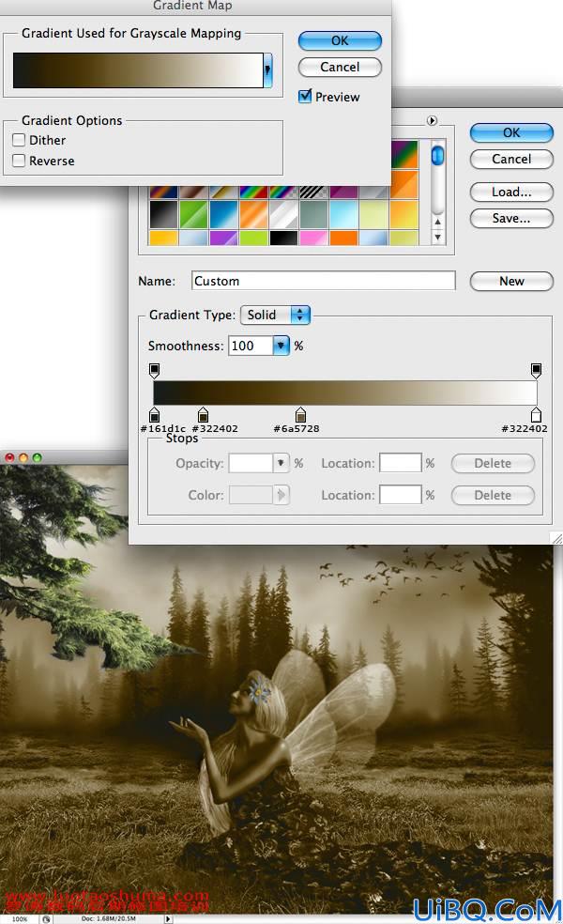
Task: Select the purple gradient preset in the bottom row
Action: click(x=223, y=239)
